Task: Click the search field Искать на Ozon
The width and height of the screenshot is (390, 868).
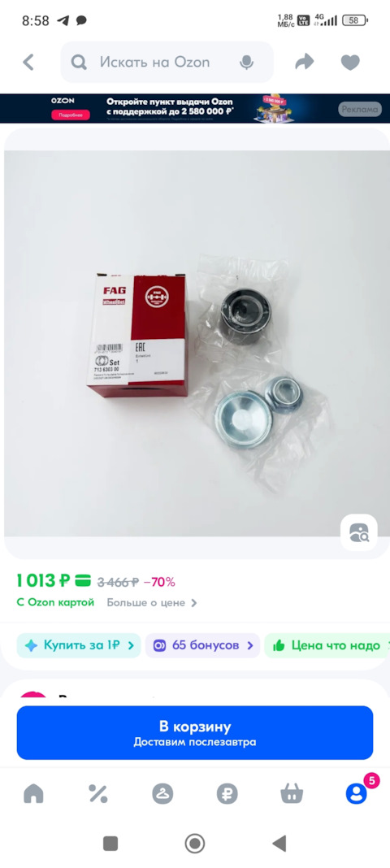Action: [x=167, y=62]
